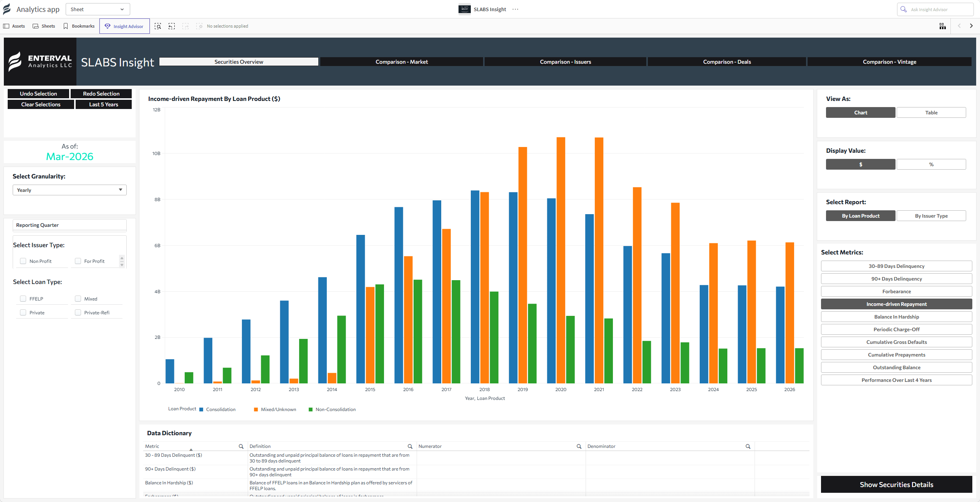Select the Forbearance metric
980x502 pixels.
[x=897, y=291]
